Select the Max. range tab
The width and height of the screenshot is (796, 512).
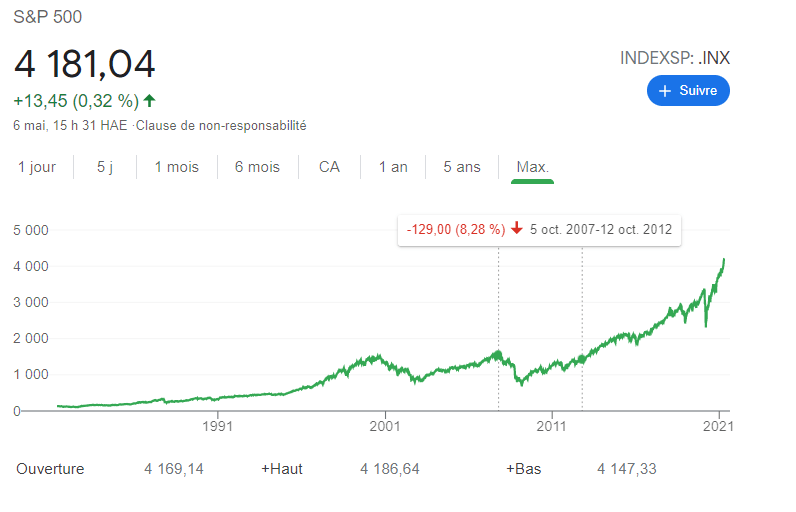(x=532, y=167)
